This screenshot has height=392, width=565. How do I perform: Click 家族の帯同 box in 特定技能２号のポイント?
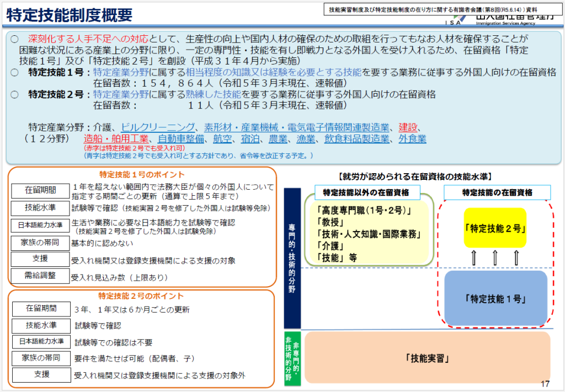(x=41, y=358)
